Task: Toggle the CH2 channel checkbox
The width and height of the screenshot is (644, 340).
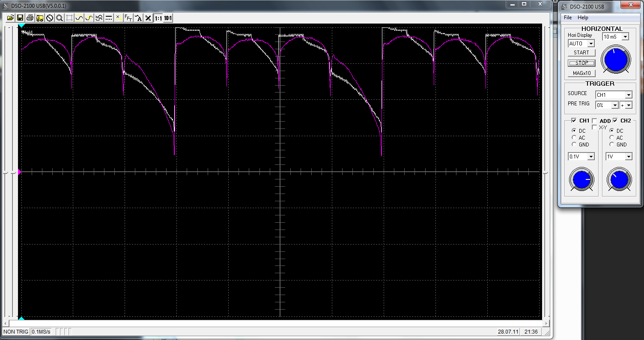Action: point(615,121)
